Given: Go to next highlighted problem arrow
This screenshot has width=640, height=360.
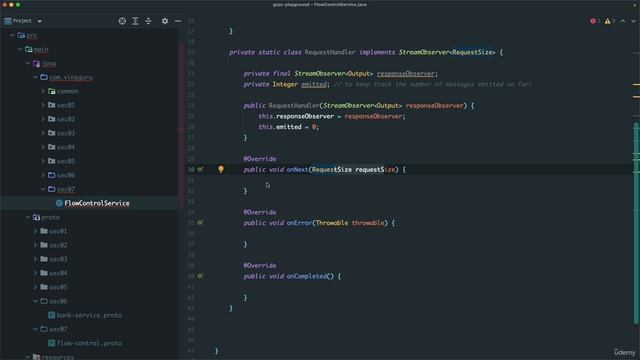Looking at the screenshot, I should click(x=633, y=21).
